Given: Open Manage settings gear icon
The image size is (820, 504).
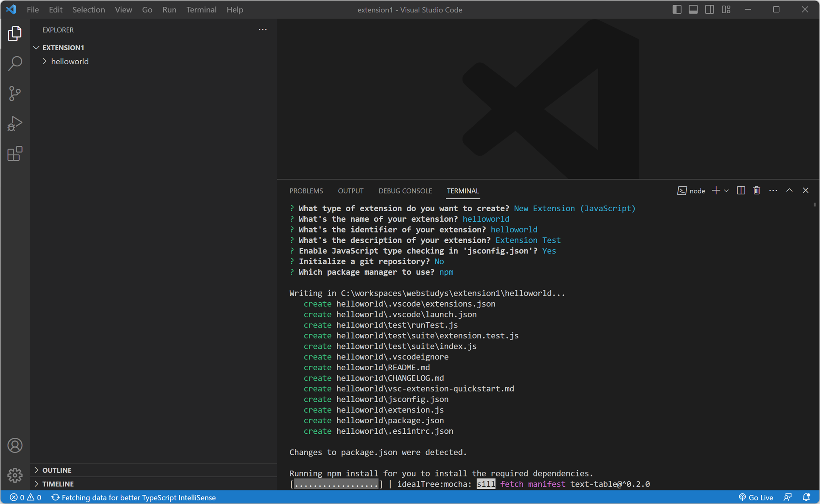Looking at the screenshot, I should coord(15,475).
